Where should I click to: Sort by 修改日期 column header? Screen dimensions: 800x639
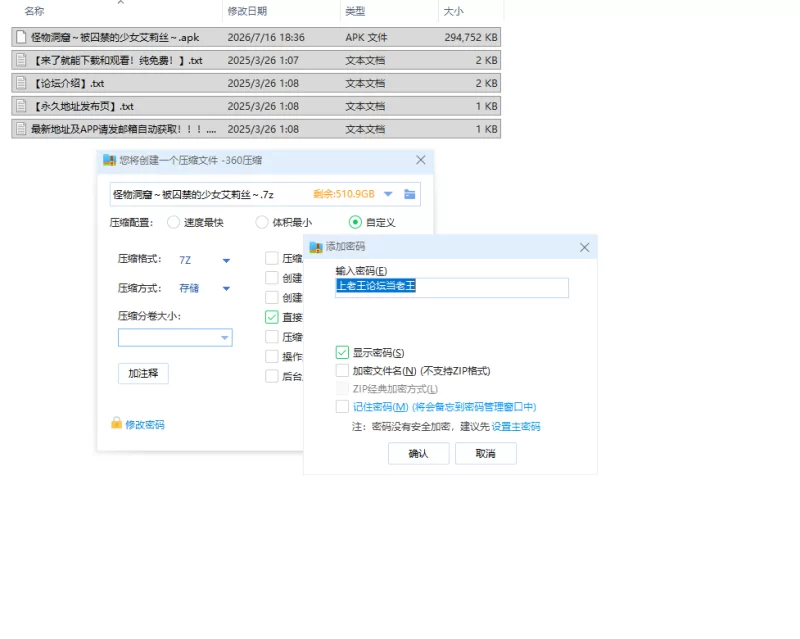[x=247, y=11]
